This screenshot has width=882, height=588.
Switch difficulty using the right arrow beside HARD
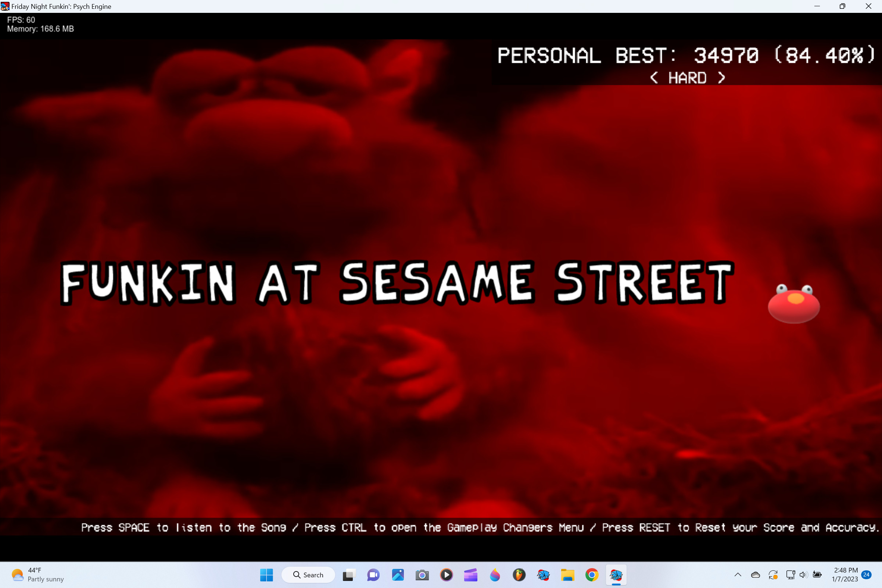coord(721,78)
